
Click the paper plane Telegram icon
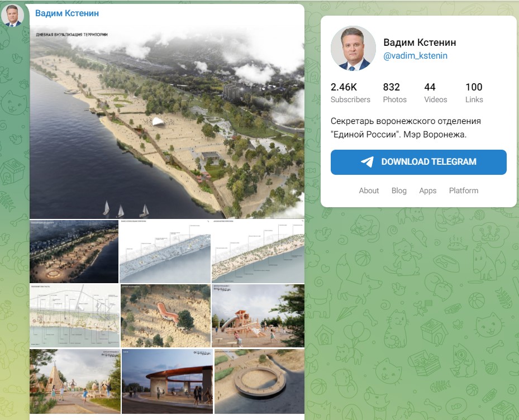pyautogui.click(x=367, y=162)
